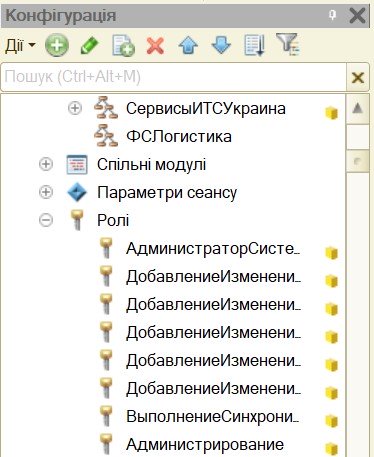Select the Ролі branch label

pyautogui.click(x=113, y=220)
